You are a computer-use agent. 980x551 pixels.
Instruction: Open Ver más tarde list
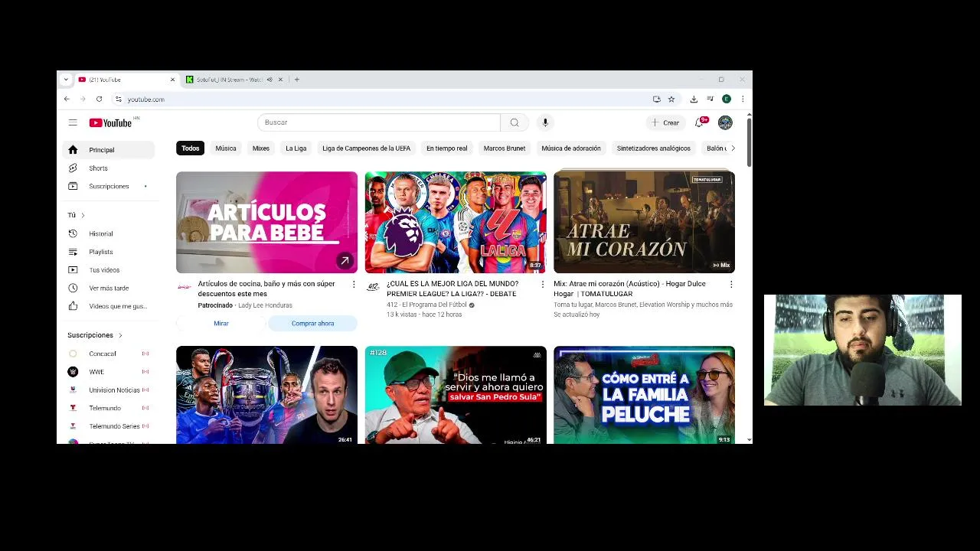point(109,288)
